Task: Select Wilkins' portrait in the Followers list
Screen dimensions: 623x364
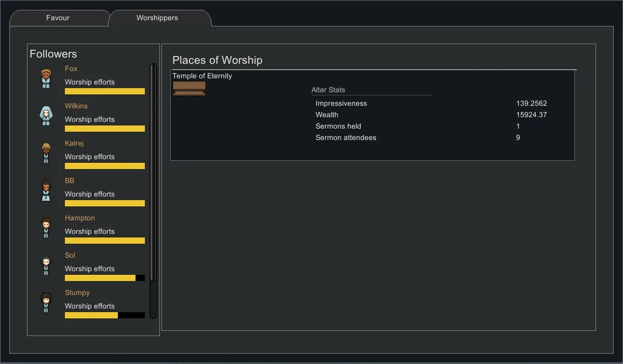Action: point(46,116)
